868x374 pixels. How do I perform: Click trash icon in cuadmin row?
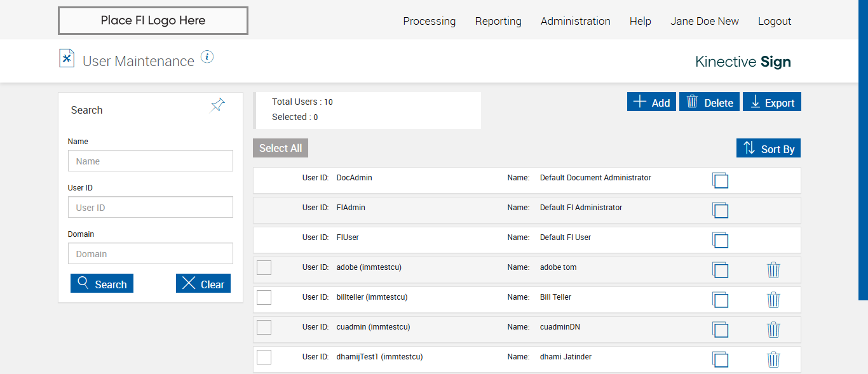tap(773, 330)
